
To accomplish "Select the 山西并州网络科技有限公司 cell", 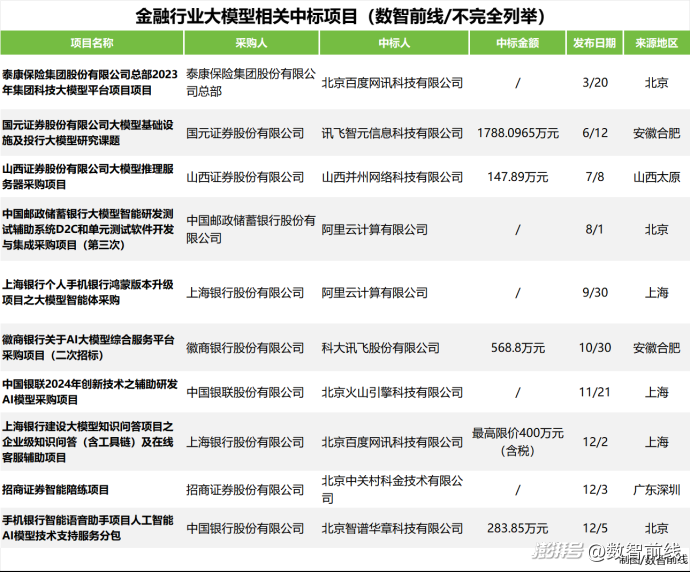I will tap(392, 177).
